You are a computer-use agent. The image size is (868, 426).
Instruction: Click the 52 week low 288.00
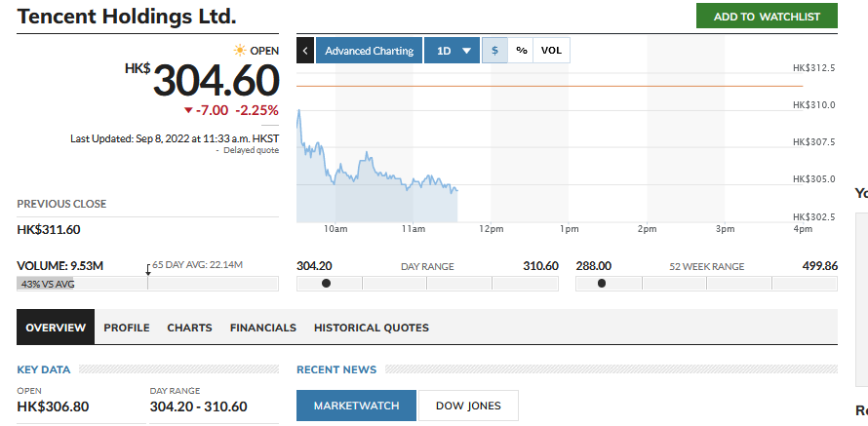point(593,266)
